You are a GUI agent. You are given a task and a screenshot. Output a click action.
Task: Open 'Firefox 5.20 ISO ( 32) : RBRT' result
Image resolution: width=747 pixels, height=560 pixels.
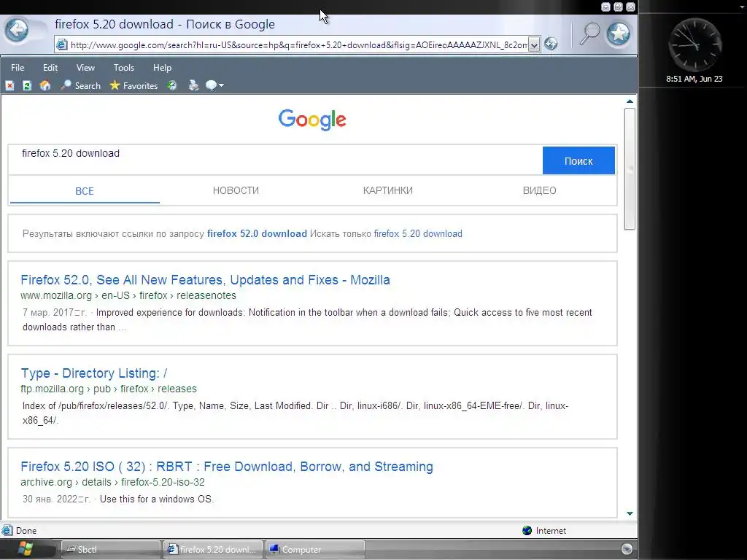click(x=227, y=466)
